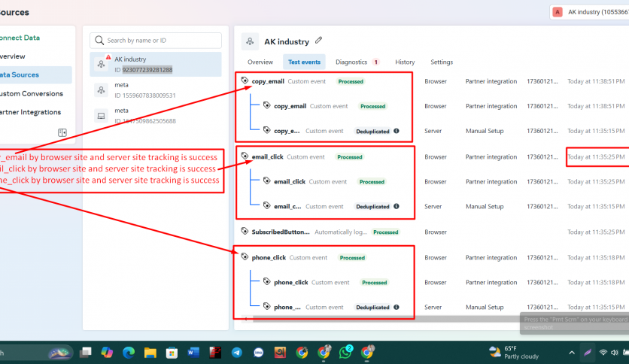Open info icon beside phone_... Deduplicated status
Screen dimensions: 629x364
point(397,307)
